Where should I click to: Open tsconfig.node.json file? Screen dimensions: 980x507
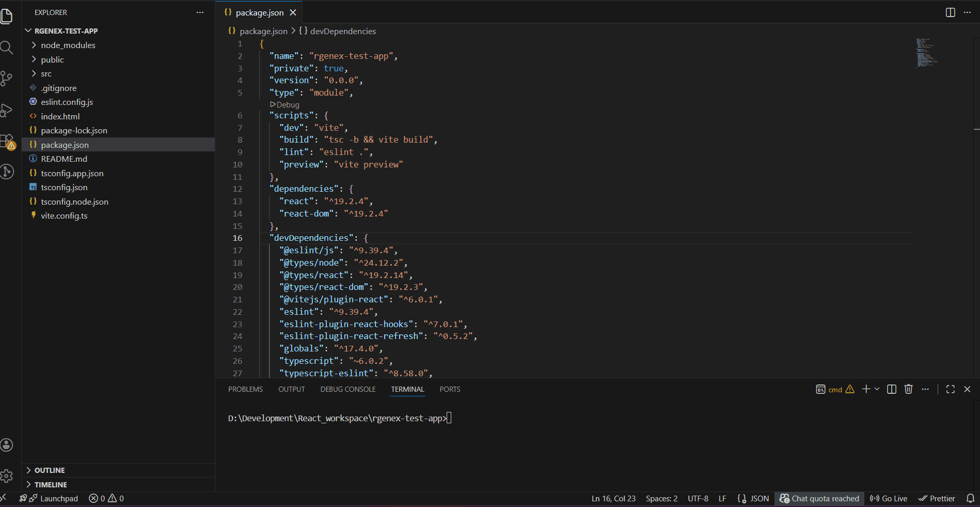pos(118,202)
